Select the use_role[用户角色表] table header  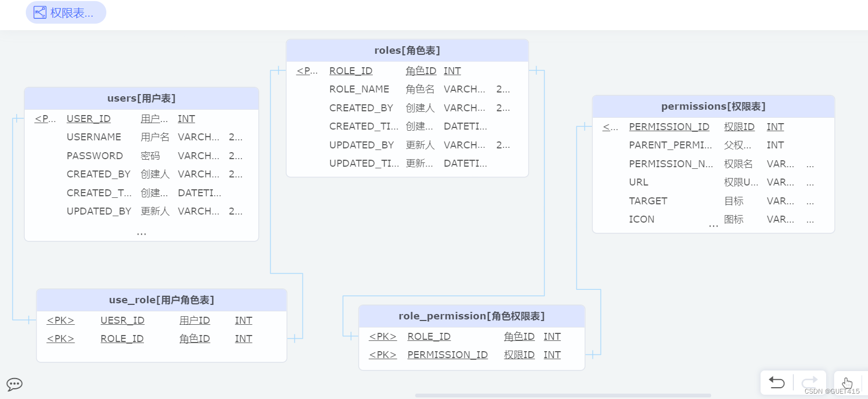162,300
